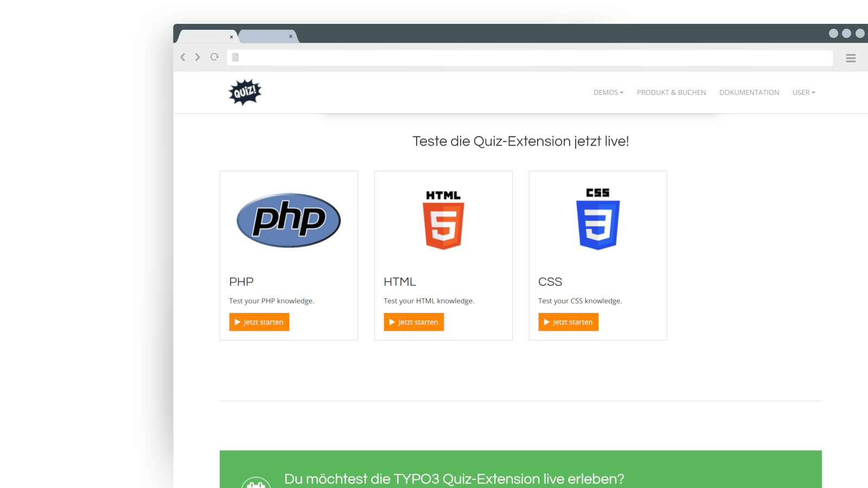Click the green banner TYPO3 Quiz-Extension heading

coord(454,479)
